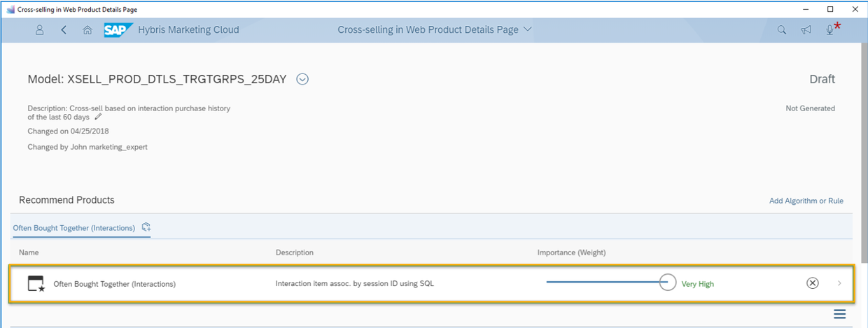Click the SAP logo
Screen dimensions: 868x328
coord(118,29)
